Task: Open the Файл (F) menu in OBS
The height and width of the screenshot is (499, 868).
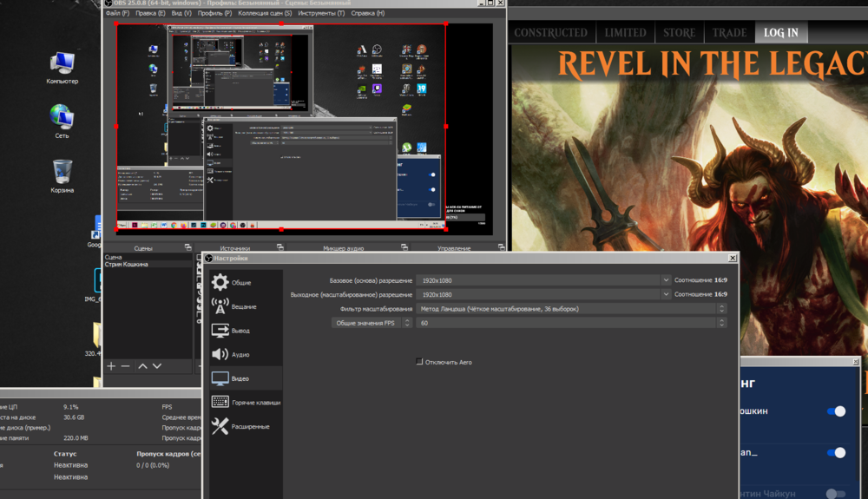Action: (x=116, y=14)
